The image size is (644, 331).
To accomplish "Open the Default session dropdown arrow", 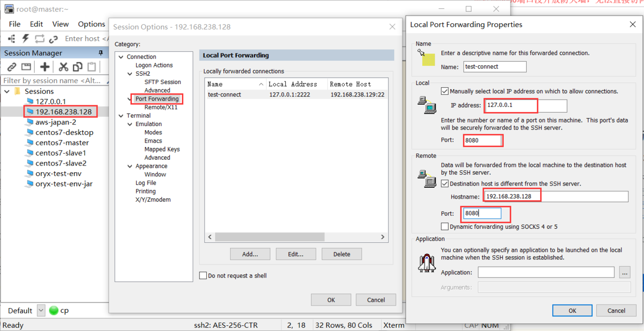I will (x=41, y=311).
